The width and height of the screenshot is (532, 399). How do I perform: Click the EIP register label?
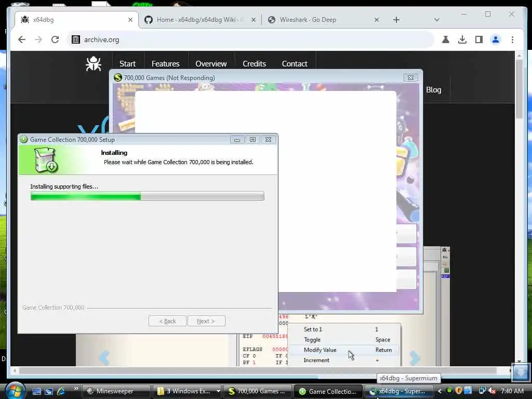click(x=248, y=336)
